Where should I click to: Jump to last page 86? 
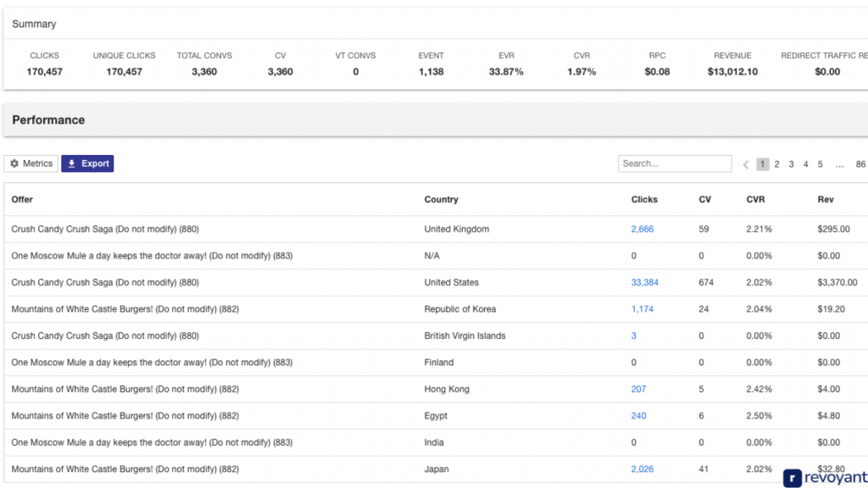point(860,164)
